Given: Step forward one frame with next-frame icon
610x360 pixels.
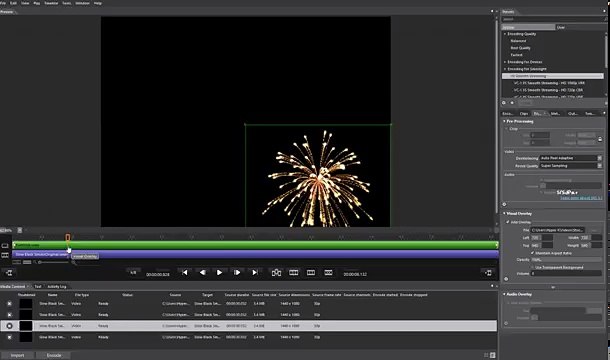Looking at the screenshot, I should (237, 273).
